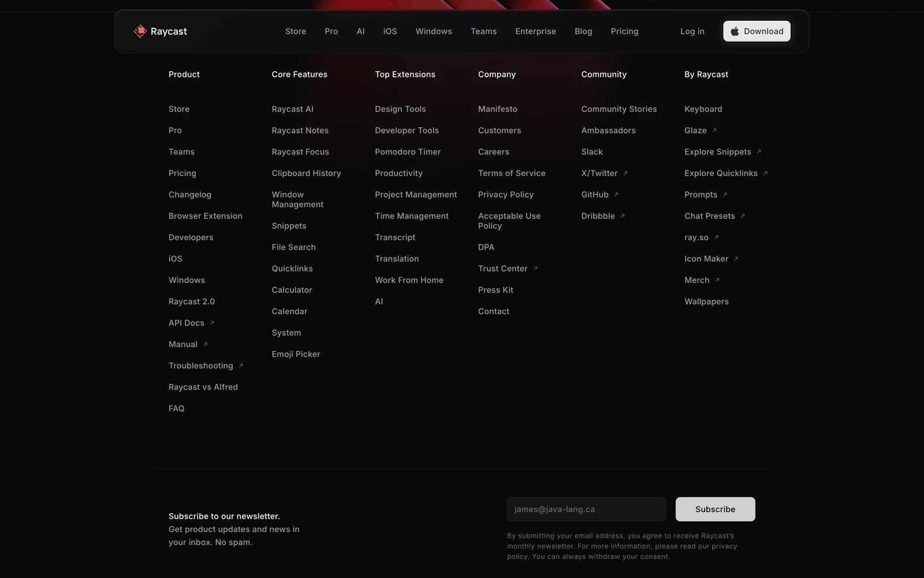Open the File Search link
Screen dimensions: 924x578
tap(294, 247)
